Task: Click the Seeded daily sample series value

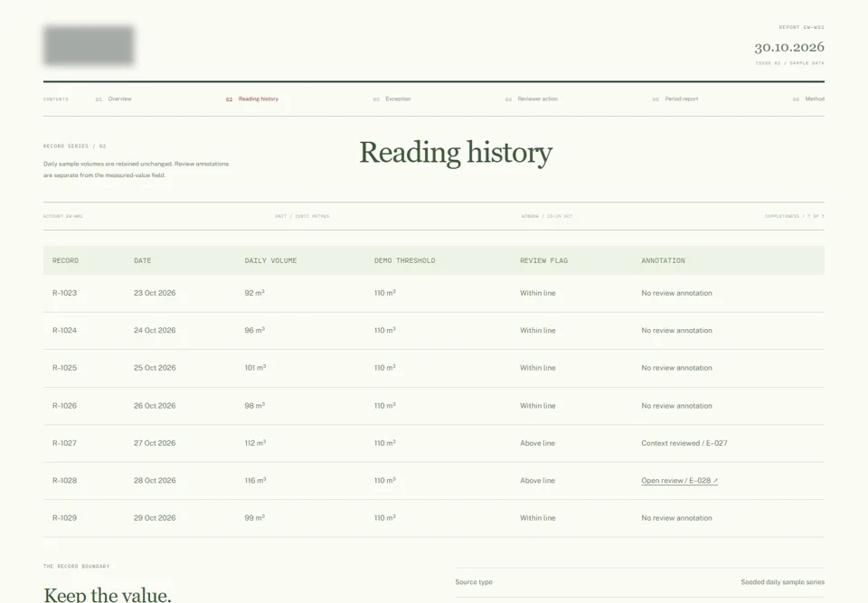Action: (783, 582)
